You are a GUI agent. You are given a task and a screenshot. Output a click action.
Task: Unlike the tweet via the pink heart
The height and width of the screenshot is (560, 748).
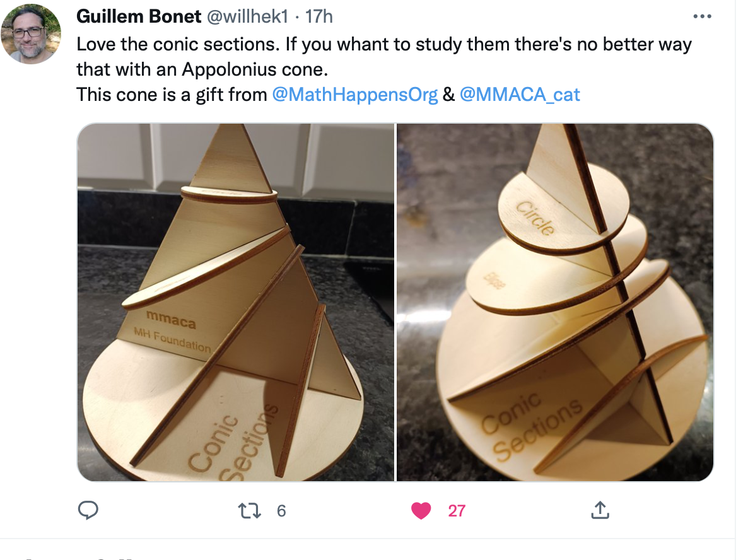(421, 511)
